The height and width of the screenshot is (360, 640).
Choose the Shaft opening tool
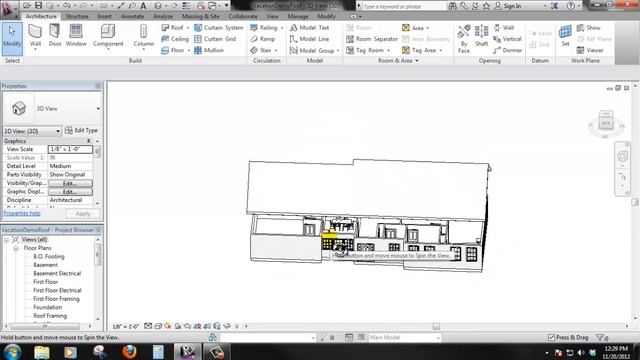click(x=481, y=36)
